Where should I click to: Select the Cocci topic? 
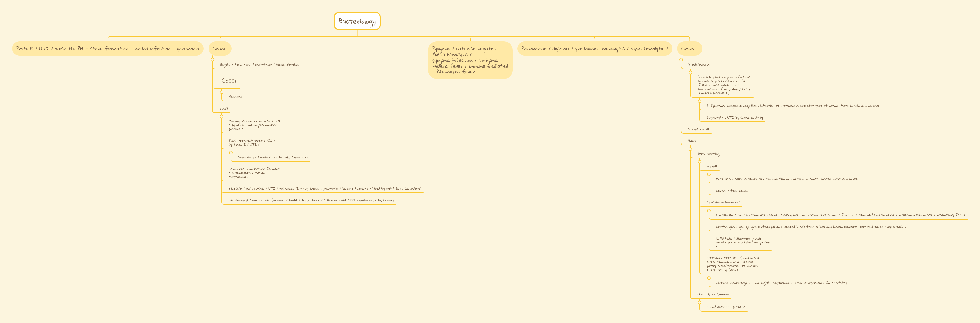tap(229, 81)
